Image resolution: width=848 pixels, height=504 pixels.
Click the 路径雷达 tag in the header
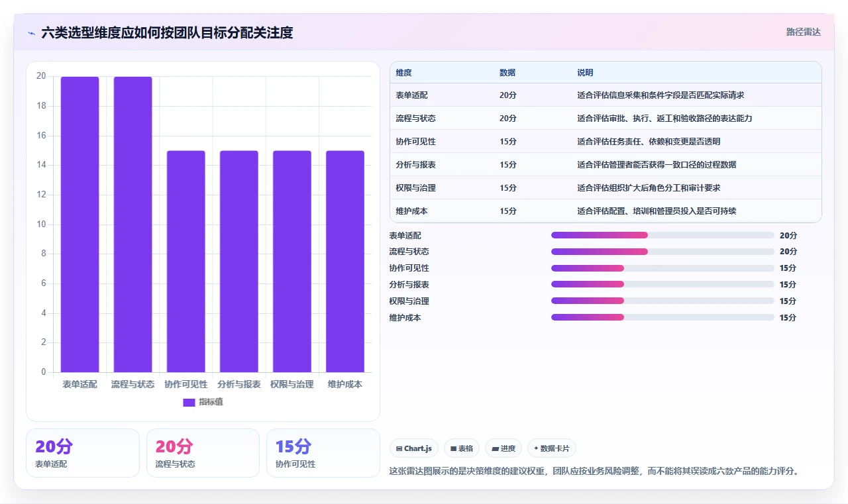coord(803,32)
